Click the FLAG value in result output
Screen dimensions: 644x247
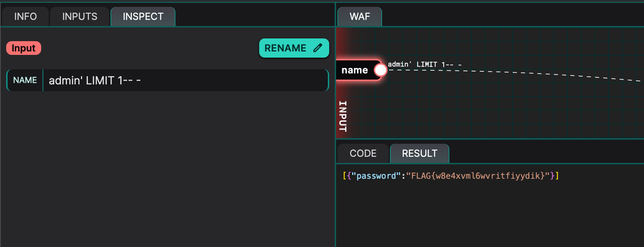[x=478, y=176]
